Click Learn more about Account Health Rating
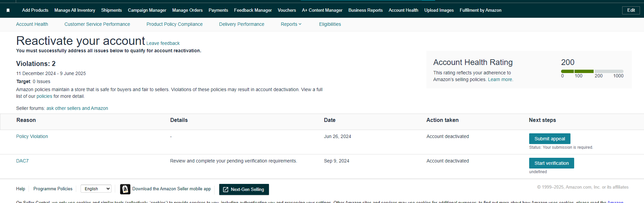 pyautogui.click(x=500, y=79)
